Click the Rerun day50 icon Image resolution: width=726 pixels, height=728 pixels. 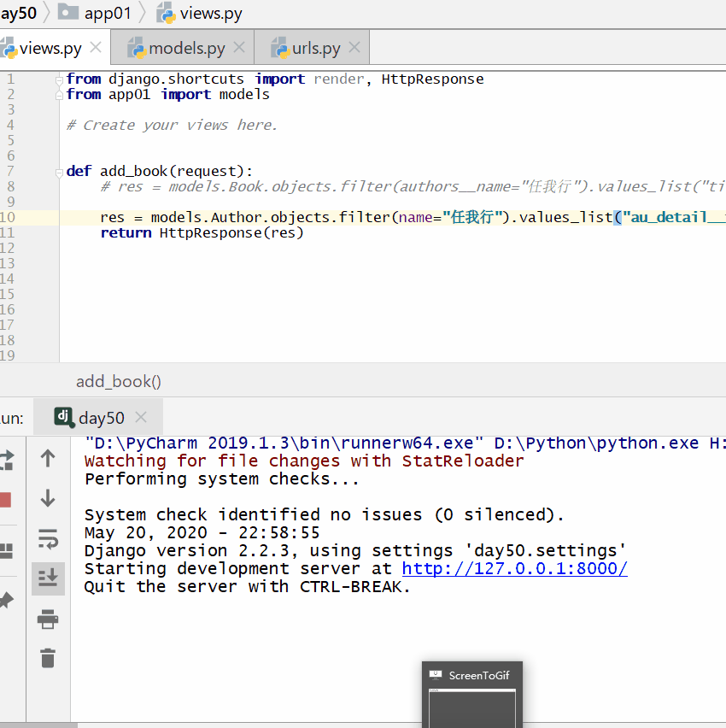point(5,460)
